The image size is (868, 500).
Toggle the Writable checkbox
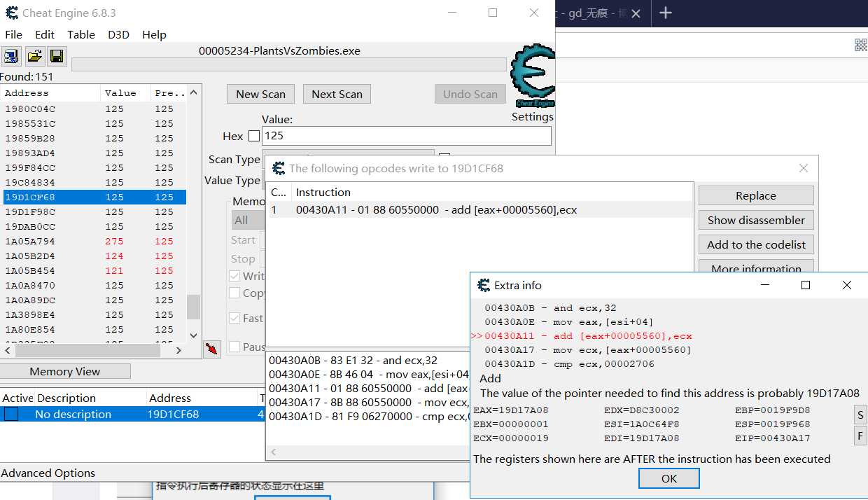[234, 276]
